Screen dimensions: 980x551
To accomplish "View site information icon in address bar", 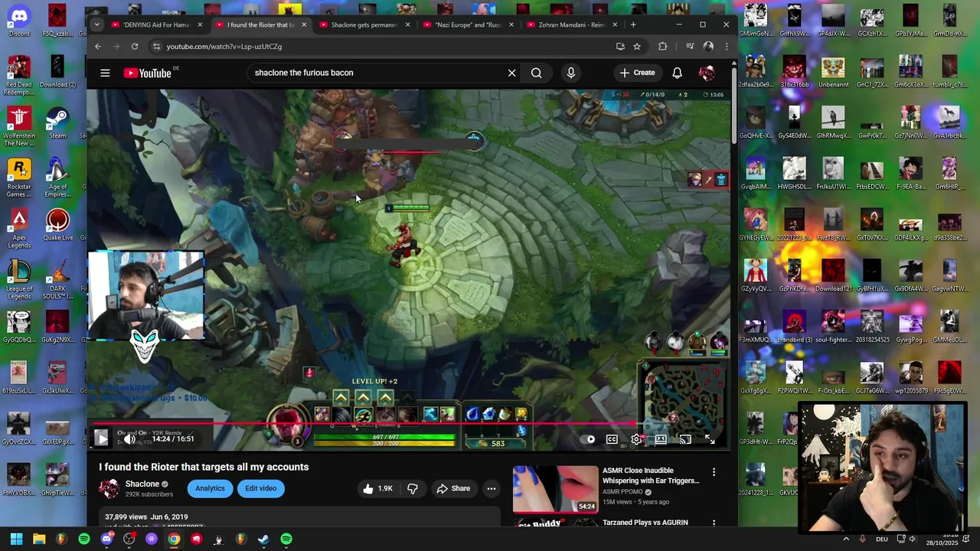I will pos(156,47).
